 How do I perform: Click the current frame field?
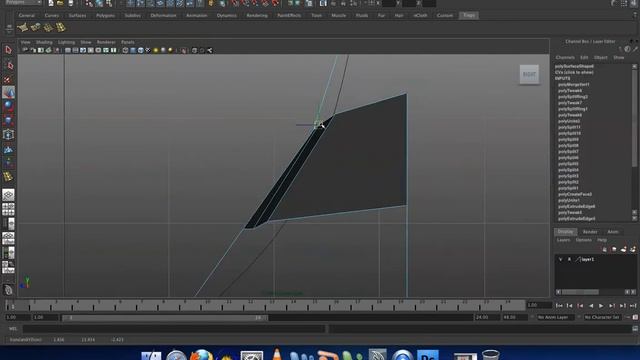(x=539, y=305)
